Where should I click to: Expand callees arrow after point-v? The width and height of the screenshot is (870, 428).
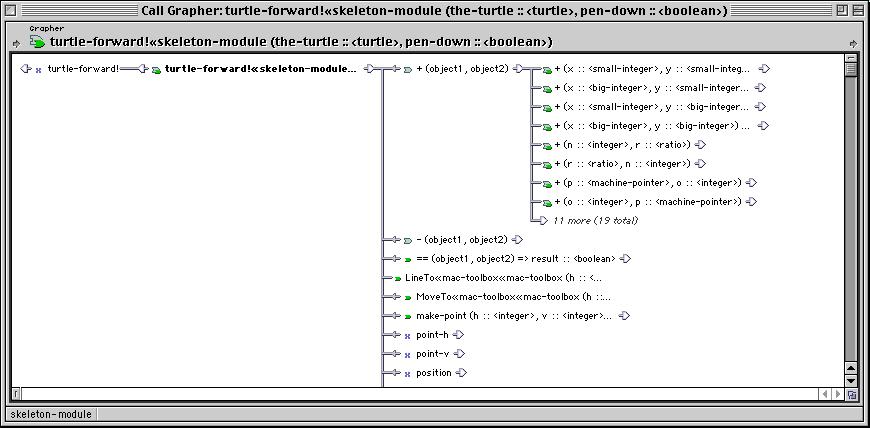[x=459, y=354]
